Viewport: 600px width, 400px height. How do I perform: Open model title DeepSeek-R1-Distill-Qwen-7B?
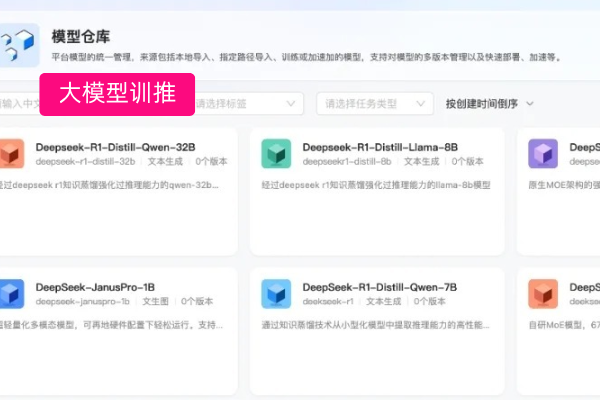[x=380, y=287]
